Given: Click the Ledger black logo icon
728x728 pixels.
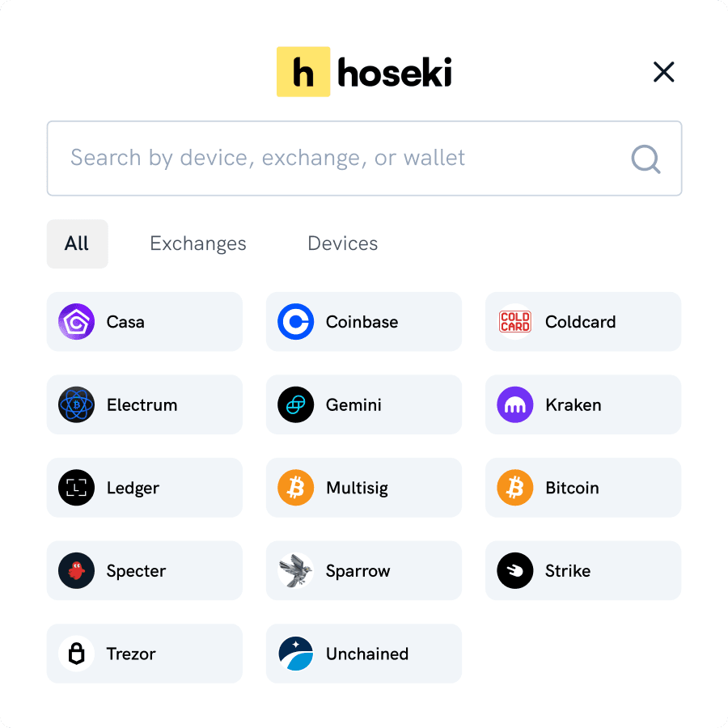Looking at the screenshot, I should point(77,488).
